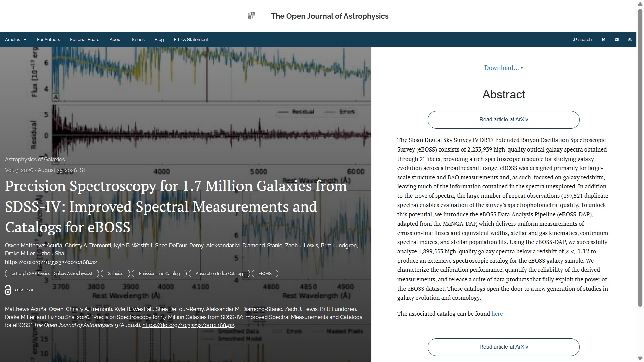
Task: Select the Emission Line Catalog tag
Action: coord(159,274)
